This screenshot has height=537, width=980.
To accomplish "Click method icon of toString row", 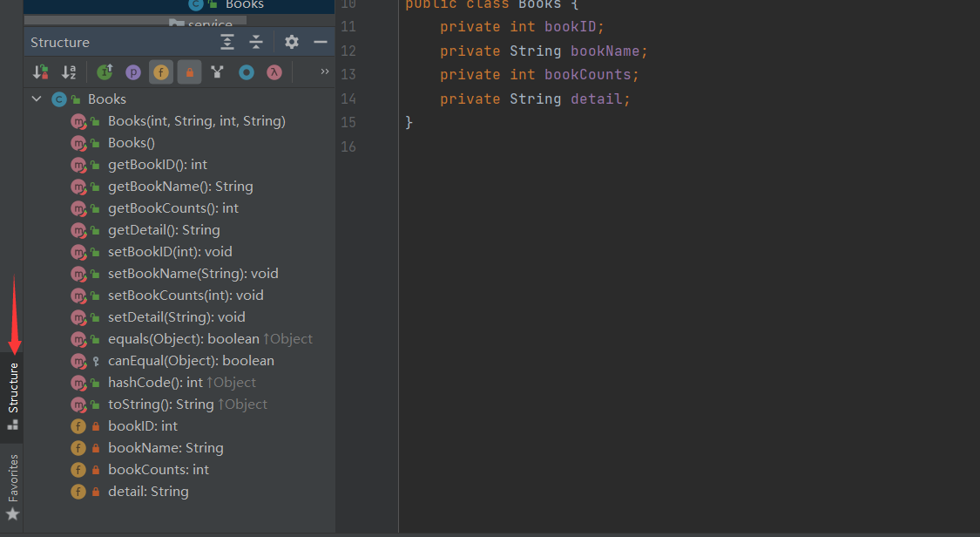I will [x=78, y=404].
